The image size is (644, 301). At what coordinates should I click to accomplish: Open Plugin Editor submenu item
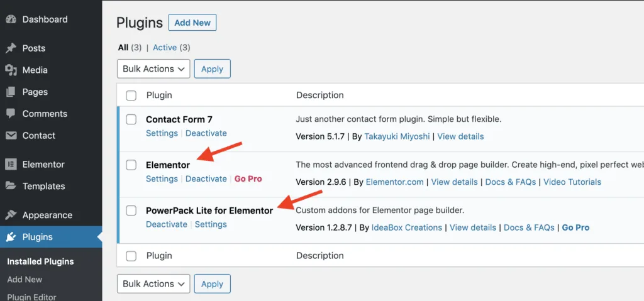click(x=31, y=297)
